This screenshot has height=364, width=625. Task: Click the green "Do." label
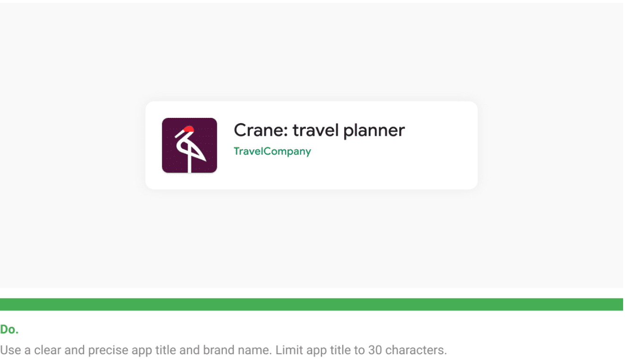point(9,330)
